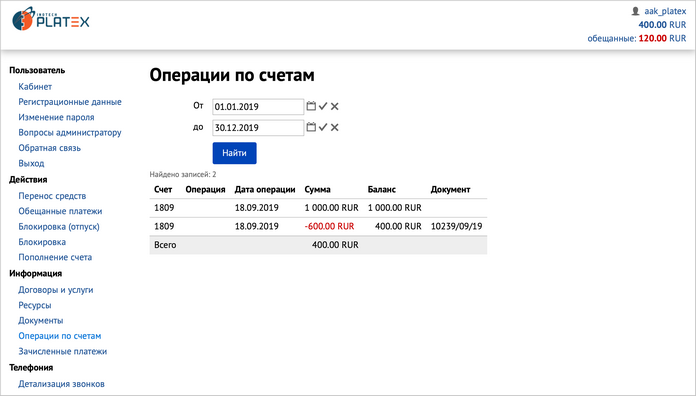Image resolution: width=696 pixels, height=396 pixels.
Task: Click the Баланс column header
Action: (x=382, y=190)
